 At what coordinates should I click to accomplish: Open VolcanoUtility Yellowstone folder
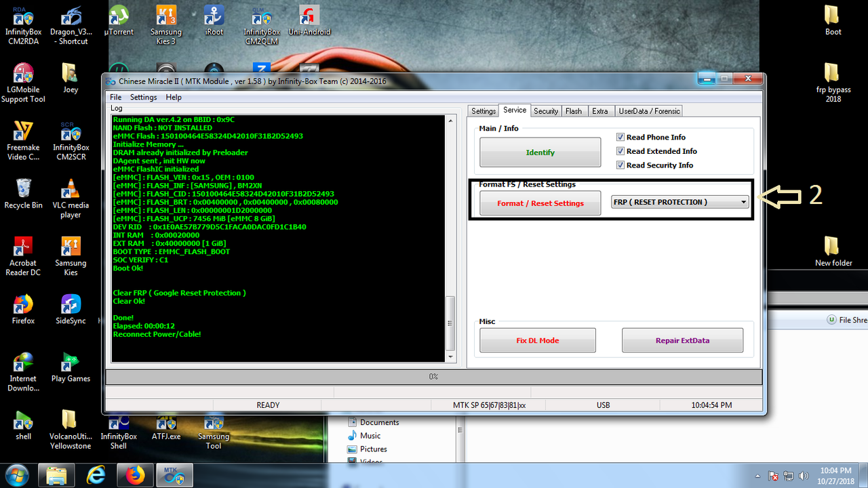coord(71,430)
